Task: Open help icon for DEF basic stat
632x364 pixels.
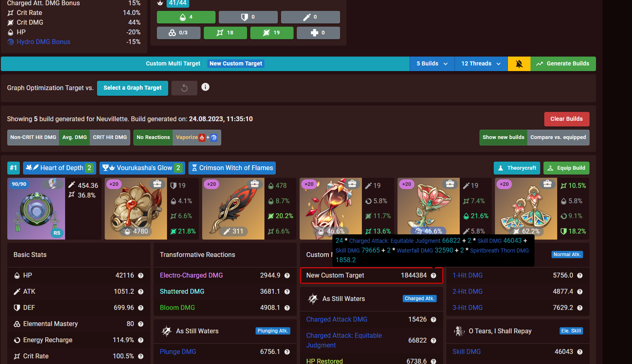Action: (141, 308)
